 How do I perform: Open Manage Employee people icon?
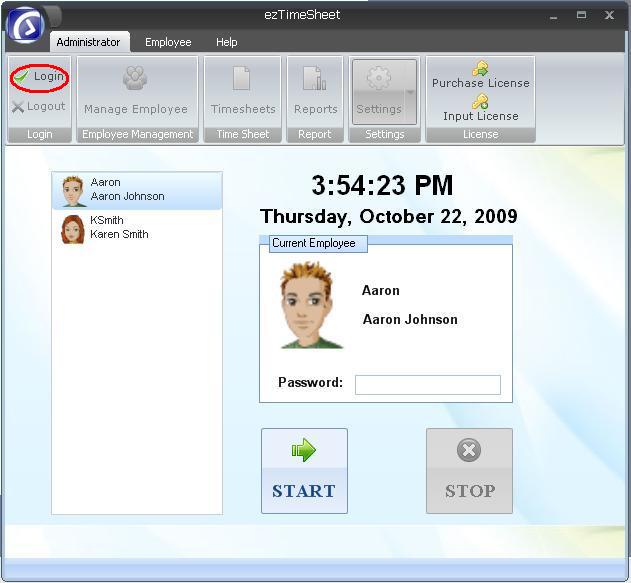[135, 78]
